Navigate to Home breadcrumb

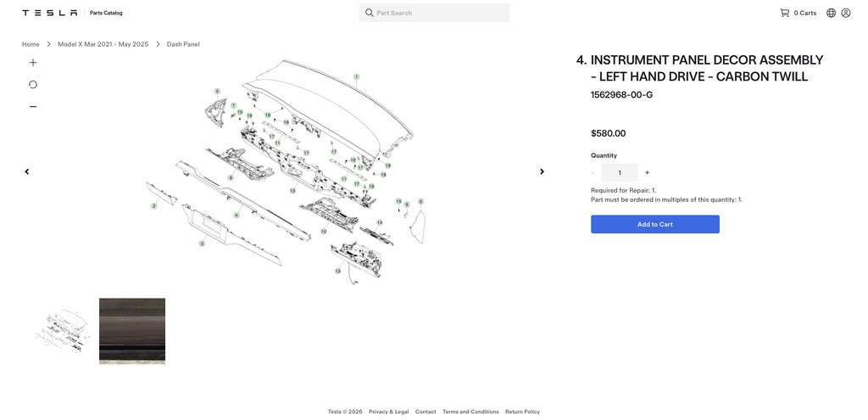31,44
